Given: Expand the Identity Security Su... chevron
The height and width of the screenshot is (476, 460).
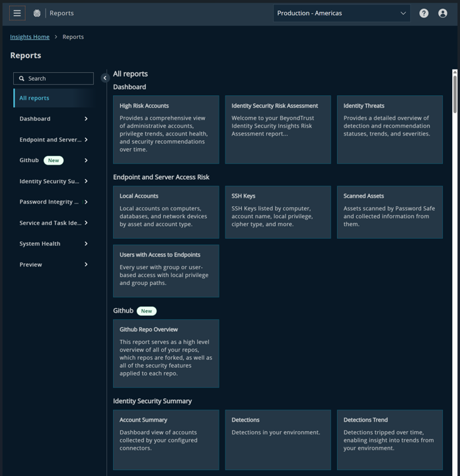Looking at the screenshot, I should tap(86, 181).
